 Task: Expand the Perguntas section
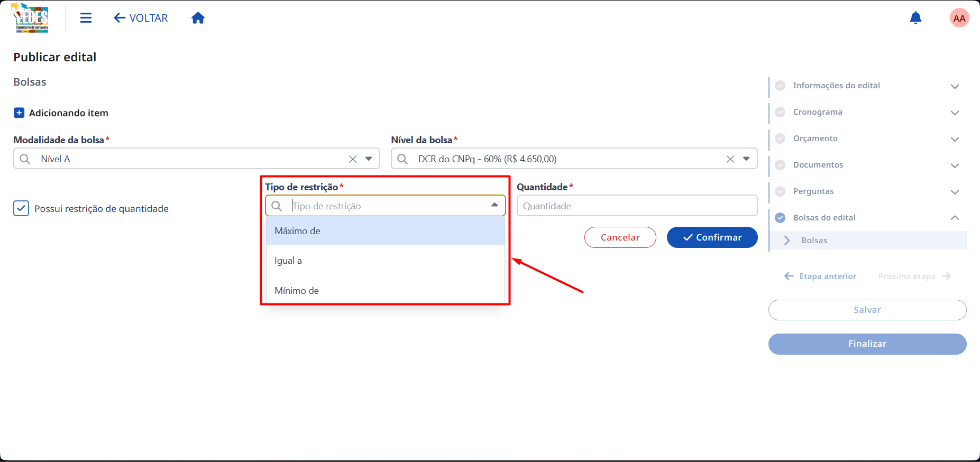click(x=955, y=192)
